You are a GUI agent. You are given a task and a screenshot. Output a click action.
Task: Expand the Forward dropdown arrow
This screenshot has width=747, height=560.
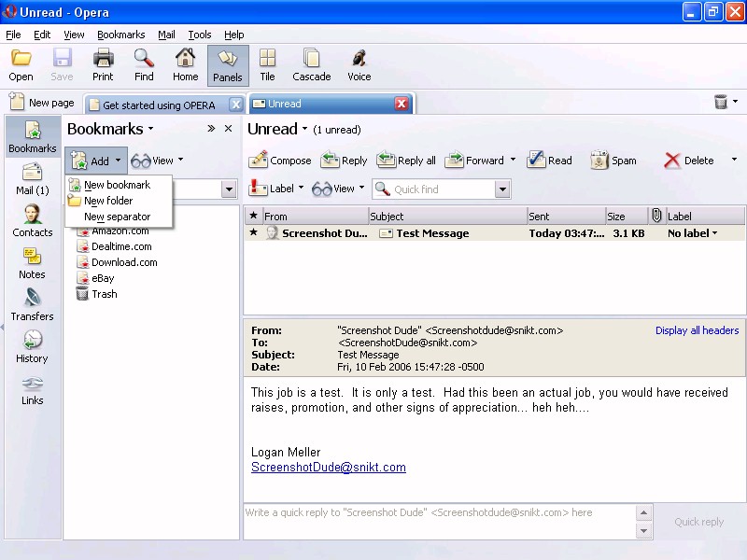click(513, 161)
